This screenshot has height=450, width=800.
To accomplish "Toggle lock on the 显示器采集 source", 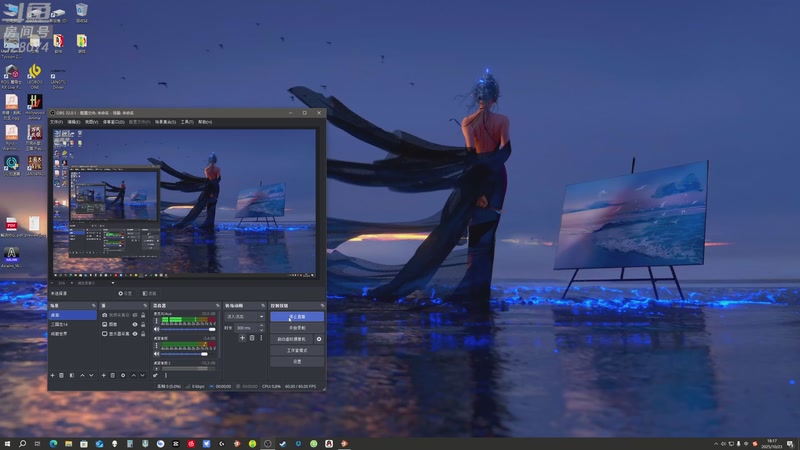I will [x=143, y=334].
